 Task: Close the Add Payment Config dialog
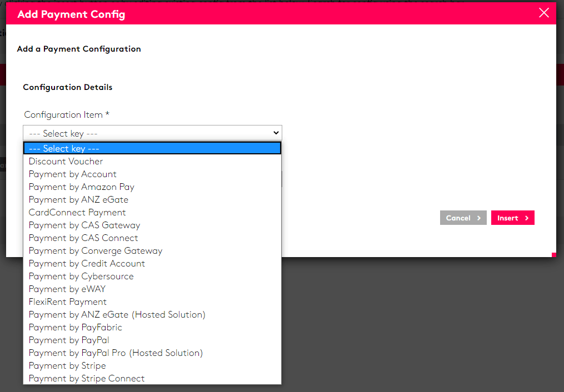[x=544, y=13]
